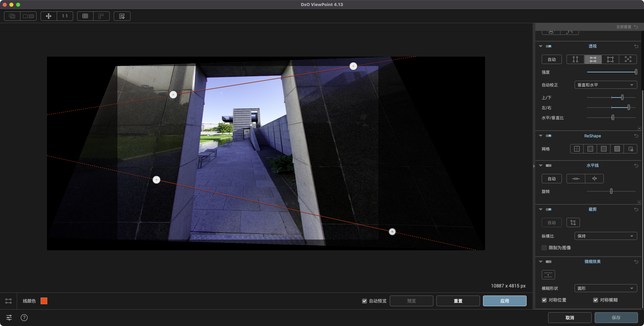
Task: Disable the 对称模糊 checkbox
Action: 596,300
